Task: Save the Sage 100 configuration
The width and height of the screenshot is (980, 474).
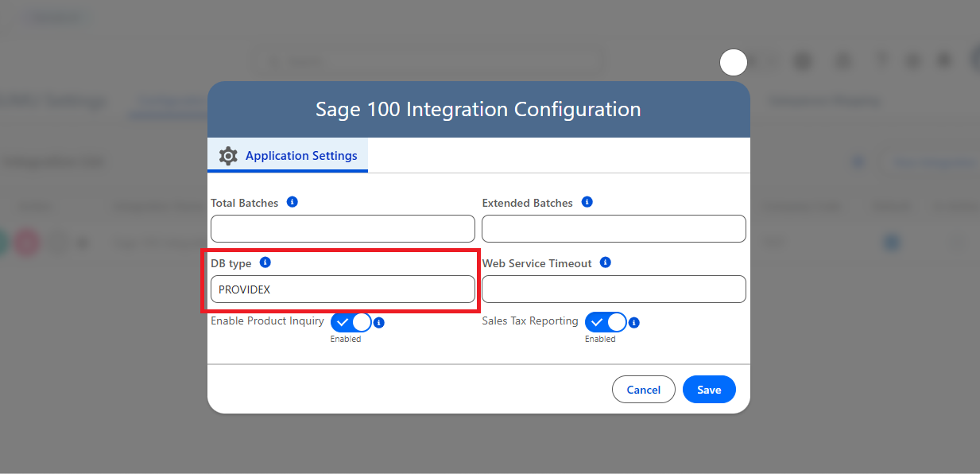Action: click(x=709, y=390)
